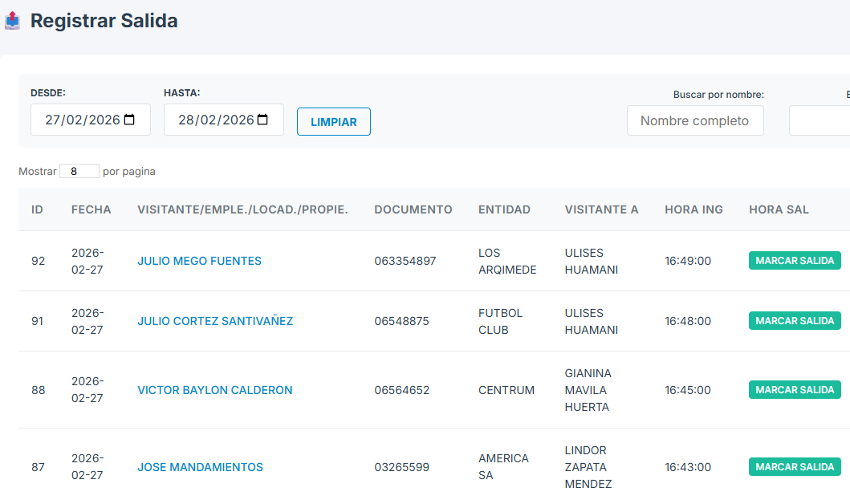Click the FECHA column header
Screen dimensions: 850x504
click(91, 209)
